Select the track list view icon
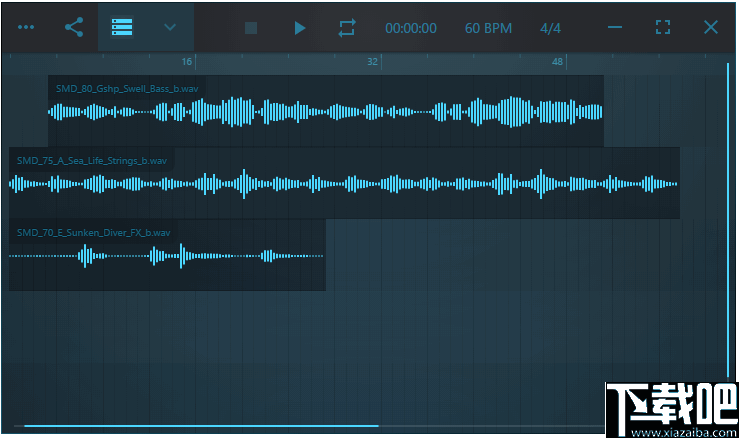The width and height of the screenshot is (741, 438). point(122,27)
